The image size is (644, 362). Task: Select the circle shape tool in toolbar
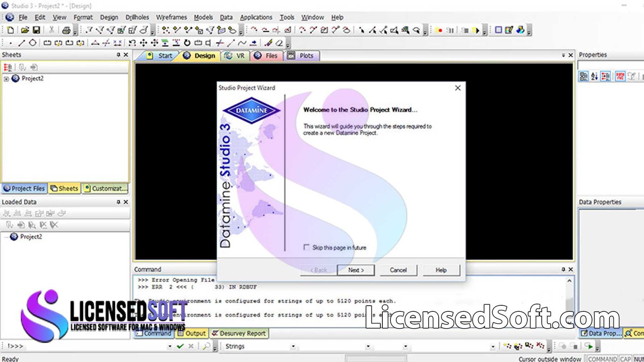(x=33, y=43)
